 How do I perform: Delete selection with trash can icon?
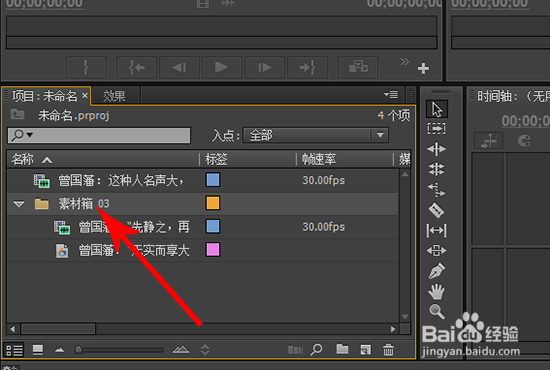388,350
